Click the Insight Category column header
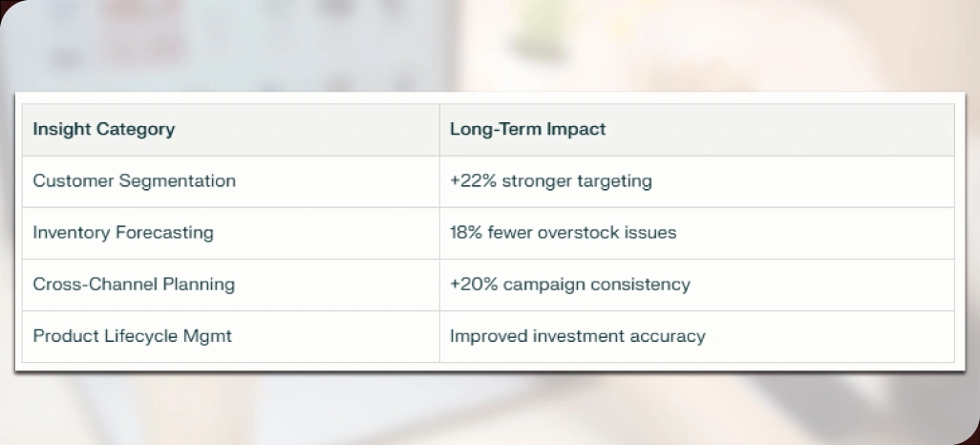The height and width of the screenshot is (445, 980). click(x=104, y=129)
